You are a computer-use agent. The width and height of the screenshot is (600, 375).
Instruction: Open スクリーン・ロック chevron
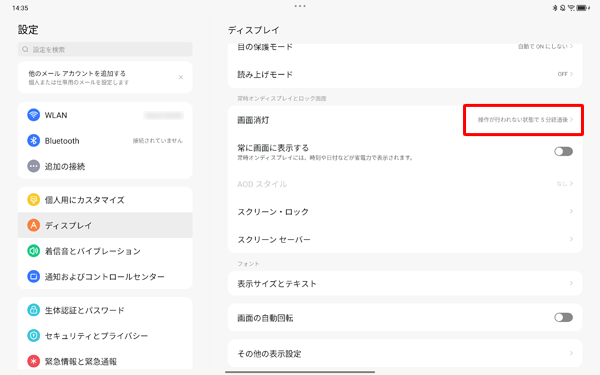(571, 211)
